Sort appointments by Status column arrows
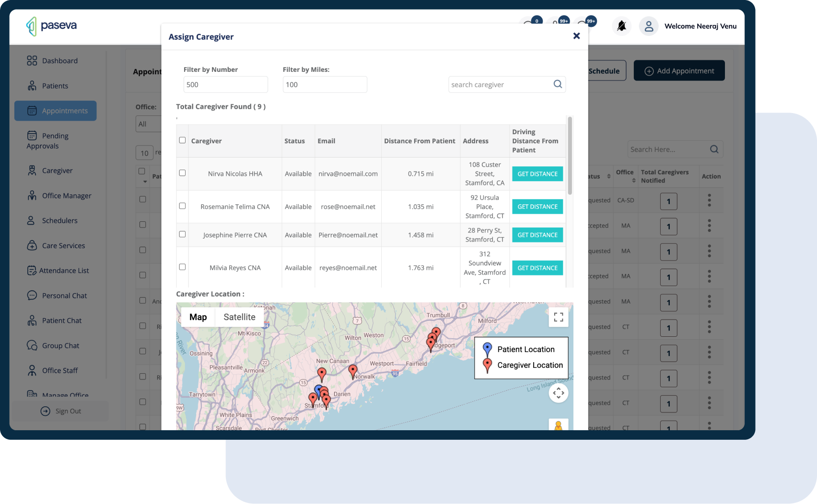 (x=609, y=176)
